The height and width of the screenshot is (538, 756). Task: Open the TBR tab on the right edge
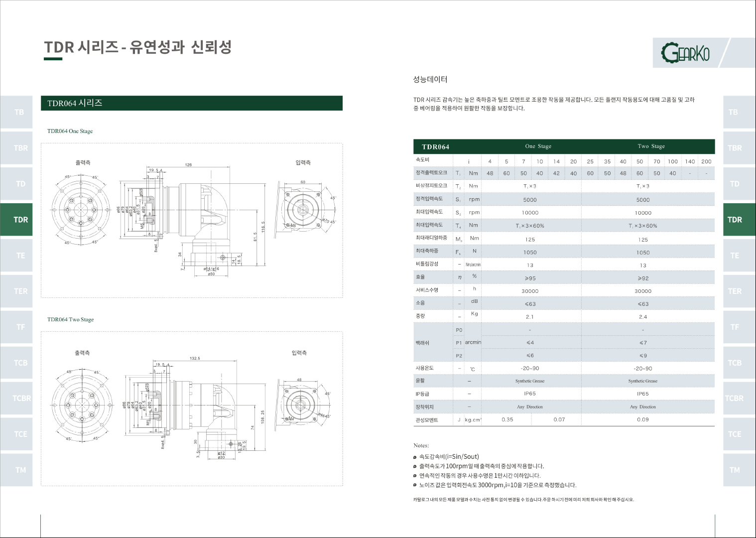740,148
